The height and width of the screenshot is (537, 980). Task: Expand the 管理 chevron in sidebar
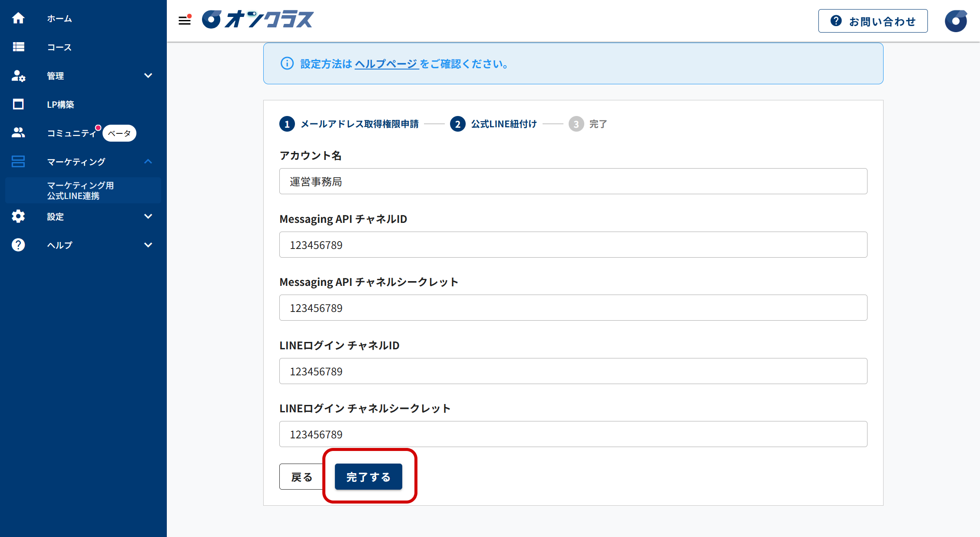[x=148, y=76]
